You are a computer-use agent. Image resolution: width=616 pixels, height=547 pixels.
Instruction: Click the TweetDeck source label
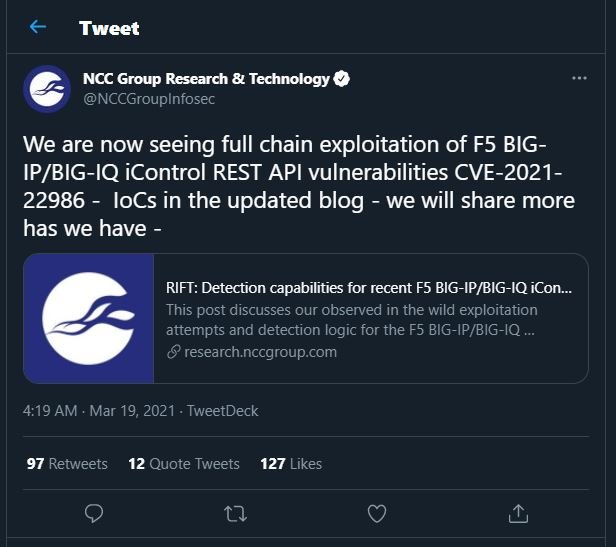pos(222,411)
